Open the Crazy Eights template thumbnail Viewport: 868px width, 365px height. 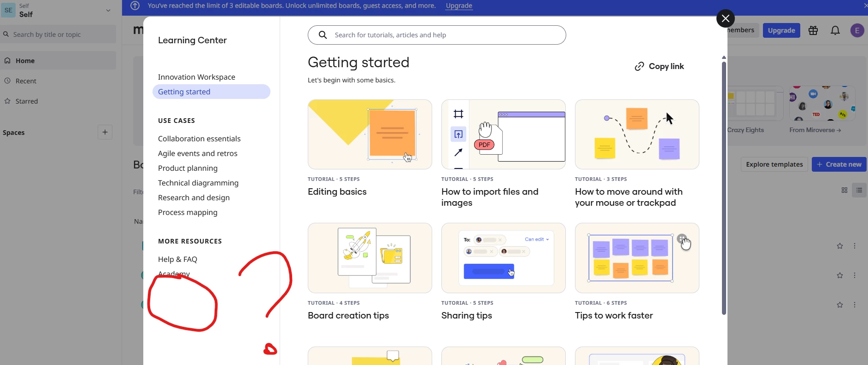pos(755,104)
